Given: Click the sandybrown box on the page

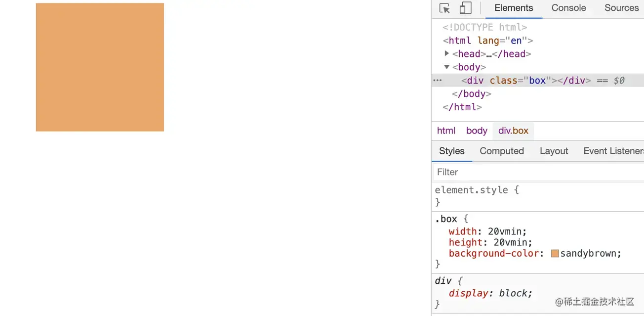Looking at the screenshot, I should click(x=100, y=67).
